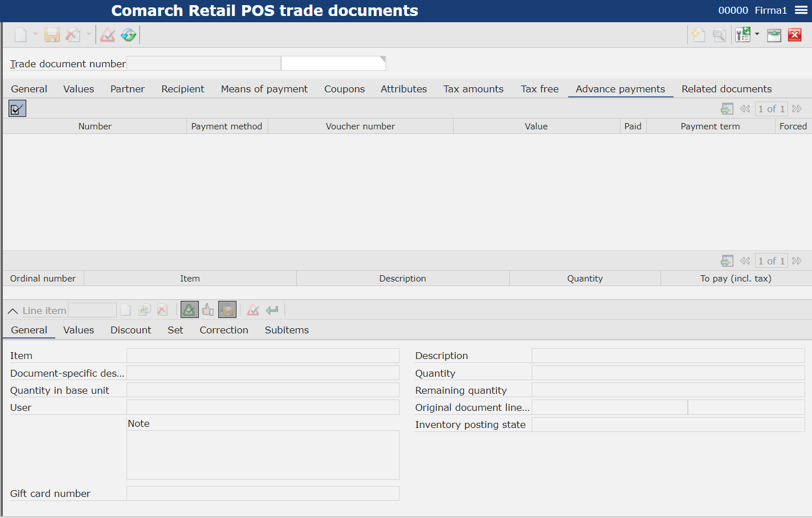This screenshot has height=518, width=812.
Task: Switch to the Correction tab
Action: tap(224, 330)
